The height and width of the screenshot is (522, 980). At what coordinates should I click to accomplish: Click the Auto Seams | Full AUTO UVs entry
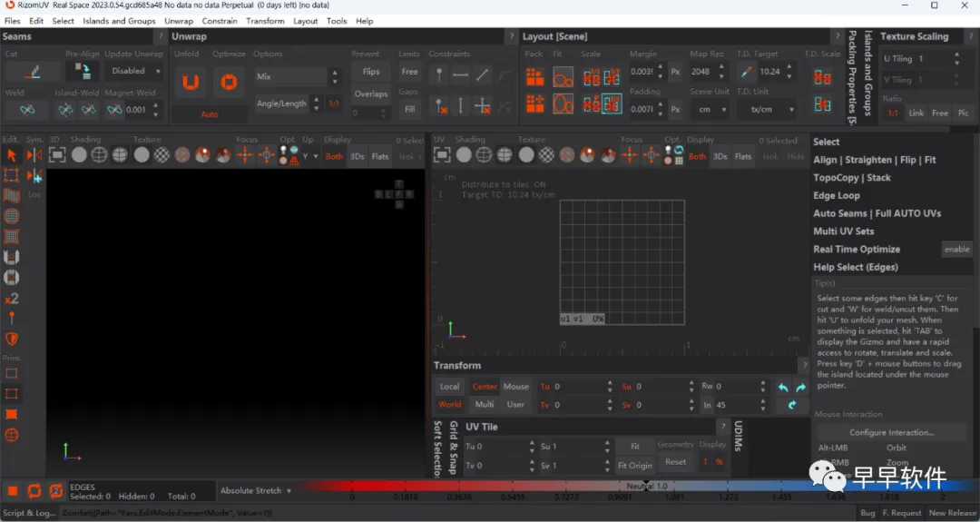[877, 213]
